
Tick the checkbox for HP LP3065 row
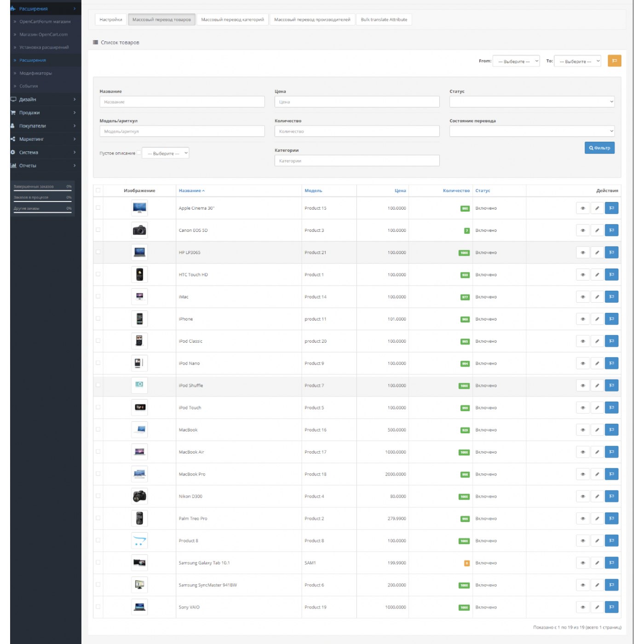[98, 252]
